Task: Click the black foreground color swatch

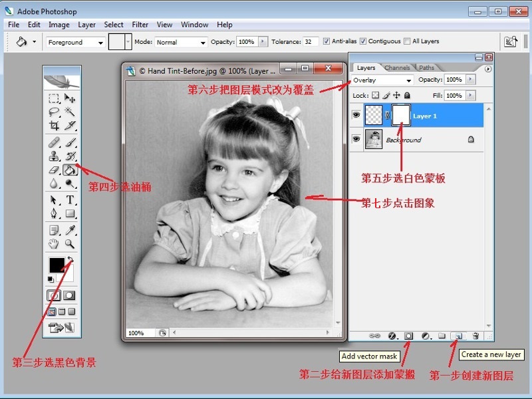Action: tap(57, 264)
